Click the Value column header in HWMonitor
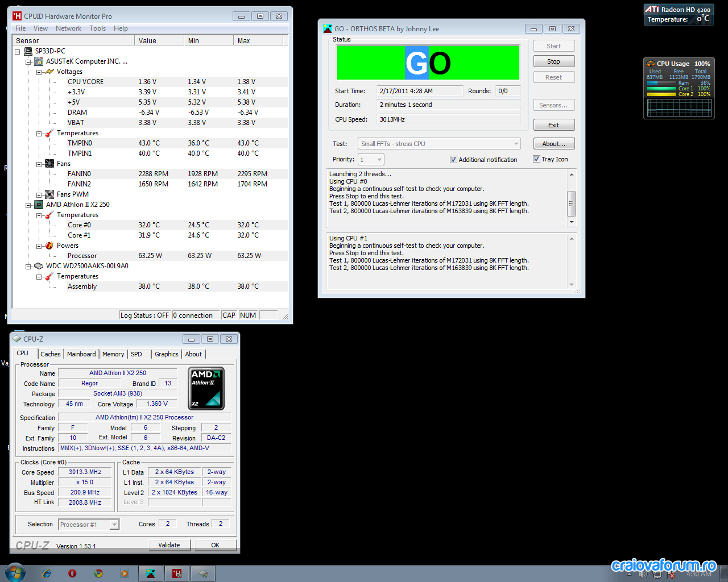Viewport: 728px width, 582px height. coord(159,41)
